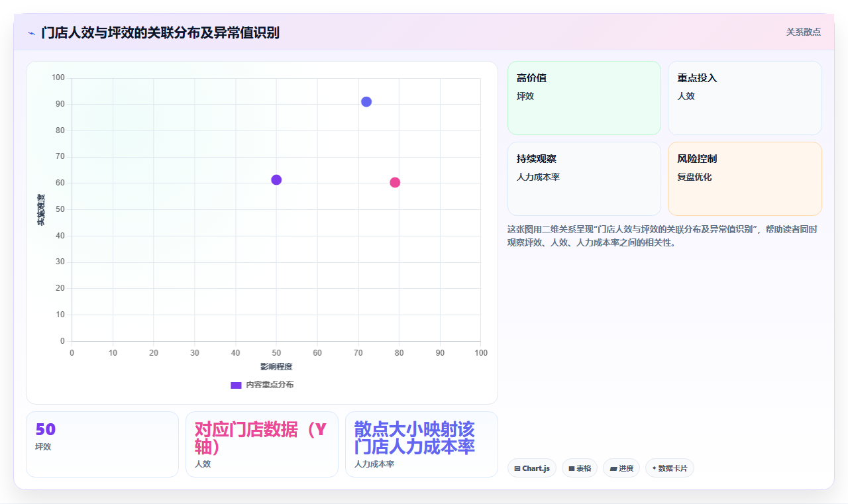Click the 对应门店数据（Y轴）metric card

[262, 444]
